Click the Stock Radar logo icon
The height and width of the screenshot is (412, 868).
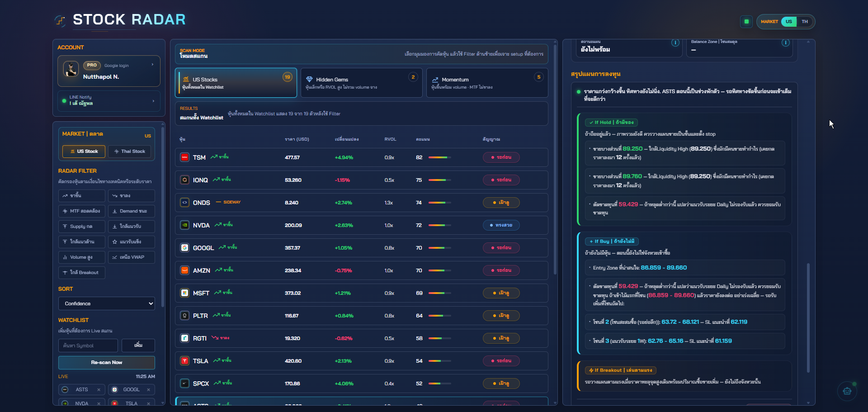60,20
